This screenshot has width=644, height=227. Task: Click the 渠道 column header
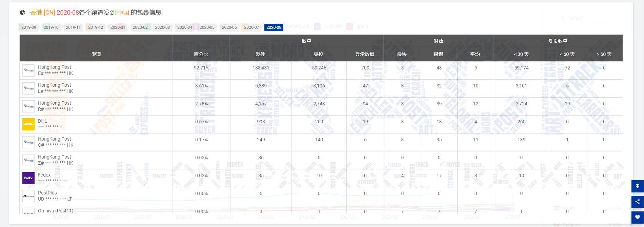pos(96,54)
